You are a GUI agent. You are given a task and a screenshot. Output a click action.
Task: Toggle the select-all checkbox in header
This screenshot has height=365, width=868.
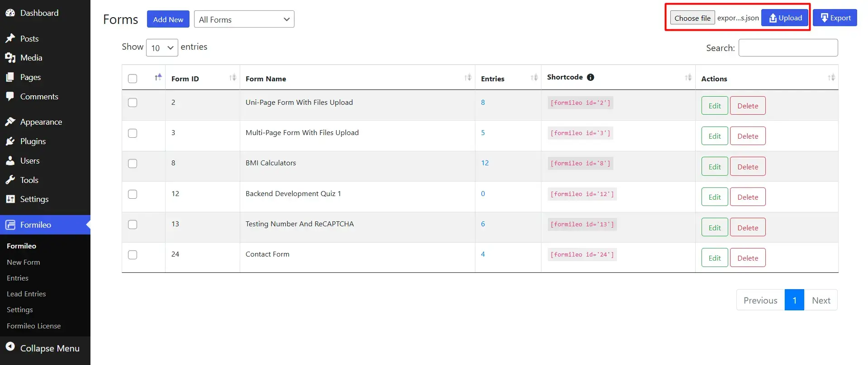click(133, 79)
